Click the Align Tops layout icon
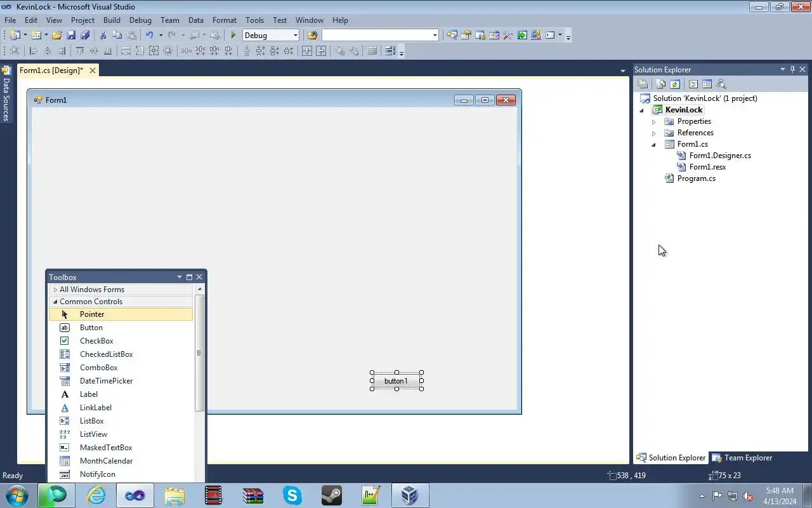Screen dimensions: 812x508 [x=80, y=51]
